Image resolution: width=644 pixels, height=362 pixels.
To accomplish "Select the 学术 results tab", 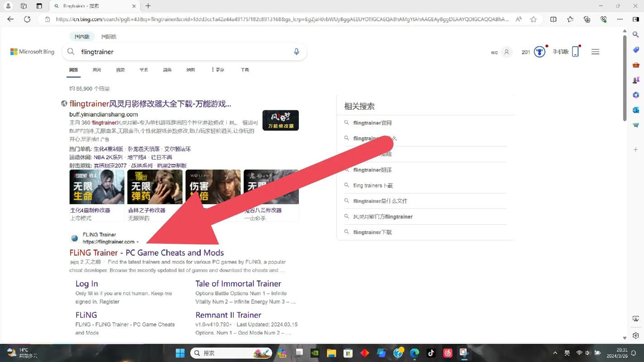I will coord(144,70).
